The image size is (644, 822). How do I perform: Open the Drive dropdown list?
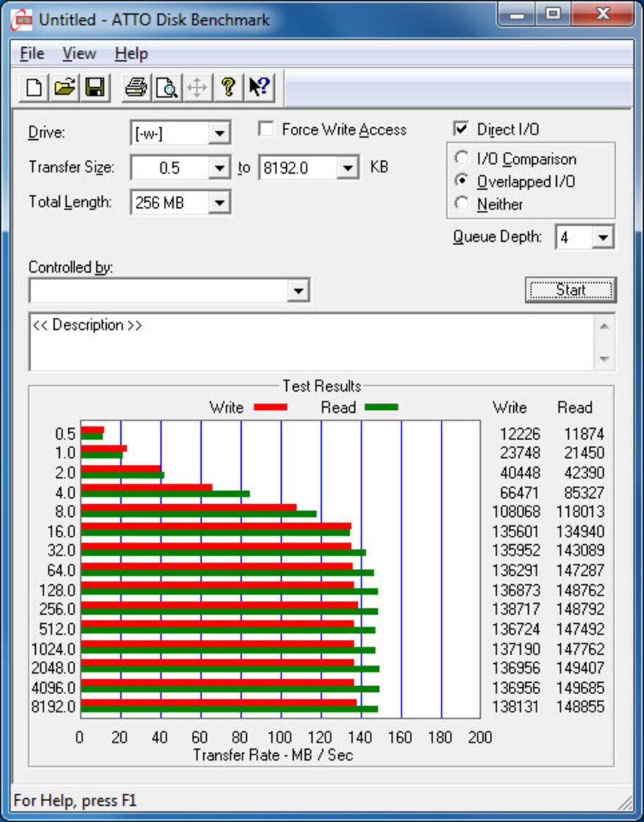pyautogui.click(x=219, y=133)
